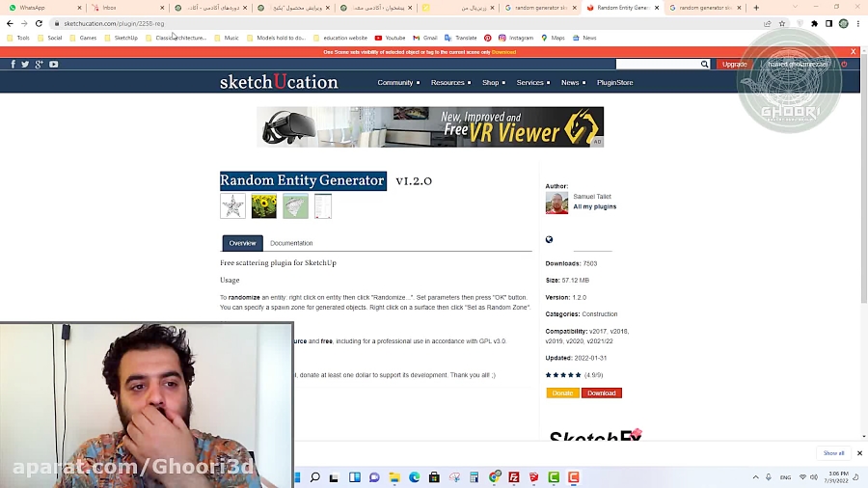Image resolution: width=868 pixels, height=488 pixels.
Task: Open the Calculator taskbar icon
Action: point(474,477)
